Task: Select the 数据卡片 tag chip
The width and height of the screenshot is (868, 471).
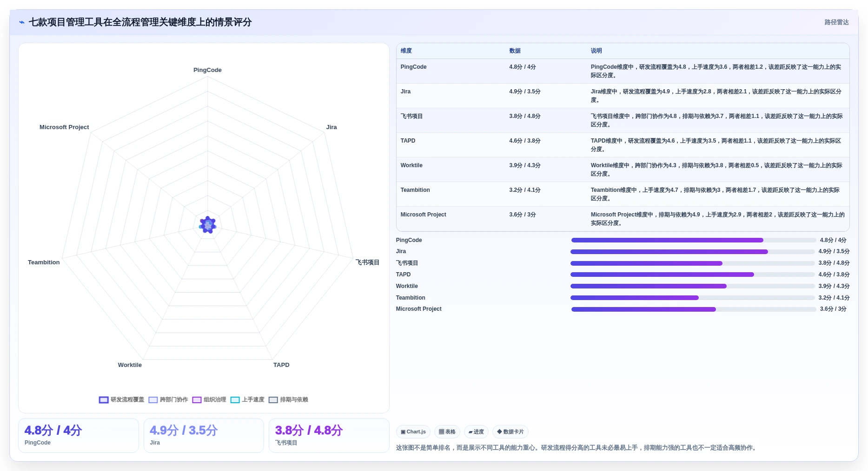Action: 510,432
